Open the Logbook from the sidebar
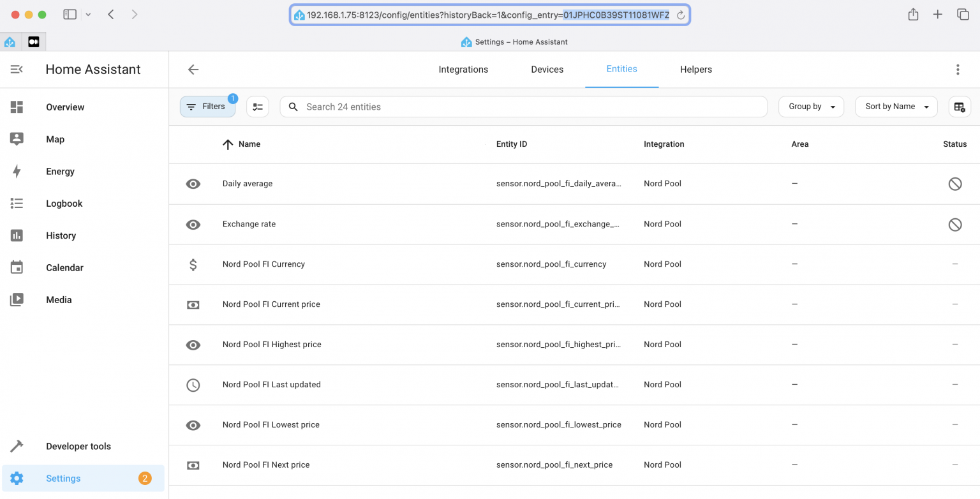This screenshot has width=980, height=499. [64, 203]
